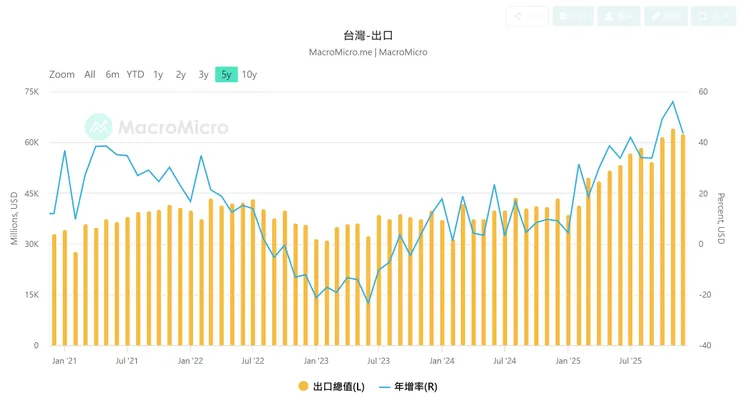Click the Percent, USD axis title
The height and width of the screenshot is (412, 740).
[x=721, y=219]
